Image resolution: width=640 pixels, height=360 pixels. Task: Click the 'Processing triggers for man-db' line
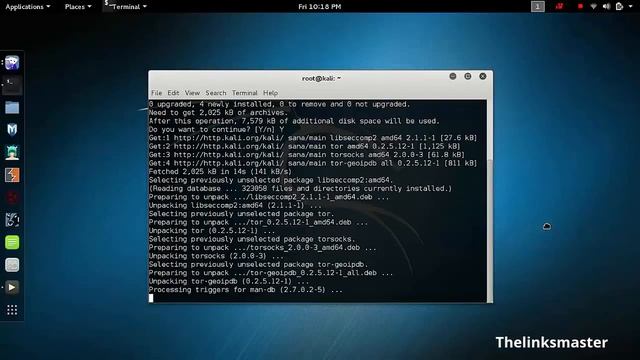tap(246, 290)
